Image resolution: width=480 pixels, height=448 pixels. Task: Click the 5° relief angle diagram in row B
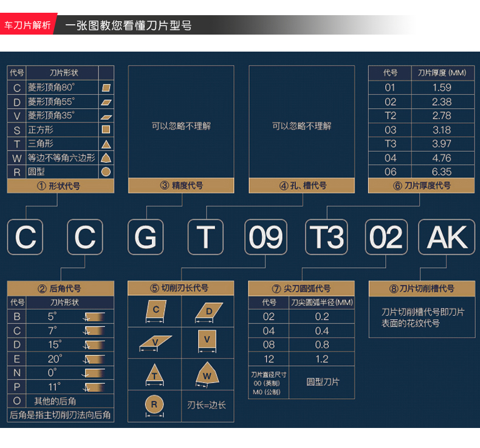94,317
